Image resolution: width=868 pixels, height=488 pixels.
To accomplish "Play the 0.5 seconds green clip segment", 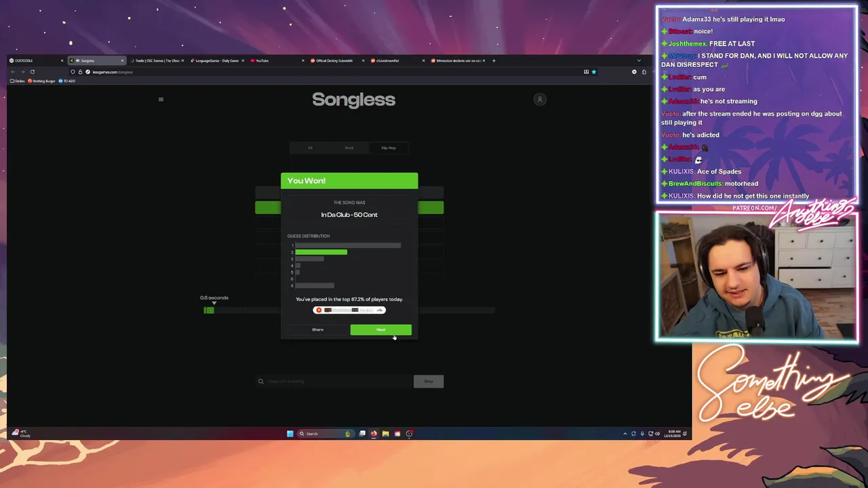I will 209,310.
